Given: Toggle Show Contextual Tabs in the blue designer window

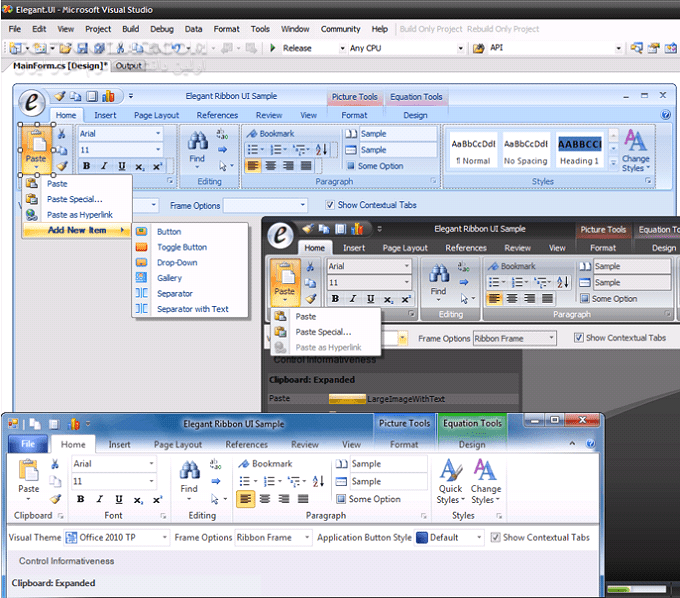Looking at the screenshot, I should [x=331, y=205].
